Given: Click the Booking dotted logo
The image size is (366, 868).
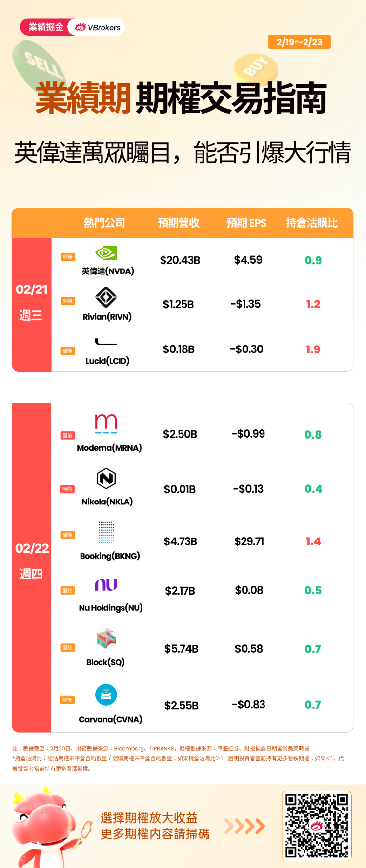Looking at the screenshot, I should [x=106, y=532].
